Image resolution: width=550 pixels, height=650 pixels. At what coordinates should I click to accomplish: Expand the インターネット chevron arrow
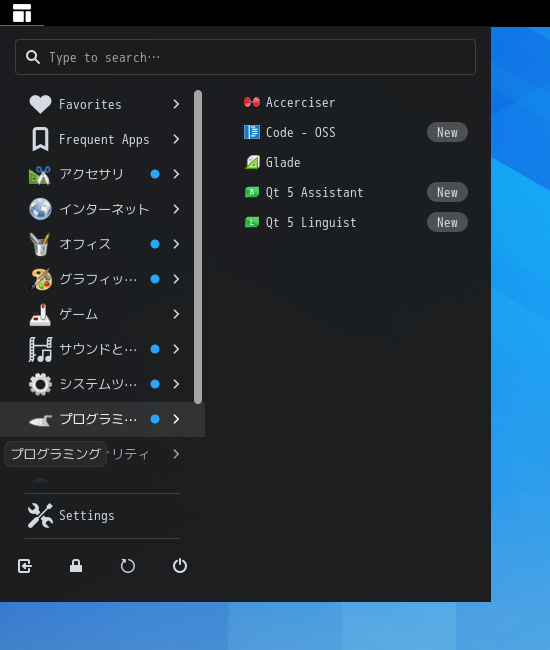(176, 209)
